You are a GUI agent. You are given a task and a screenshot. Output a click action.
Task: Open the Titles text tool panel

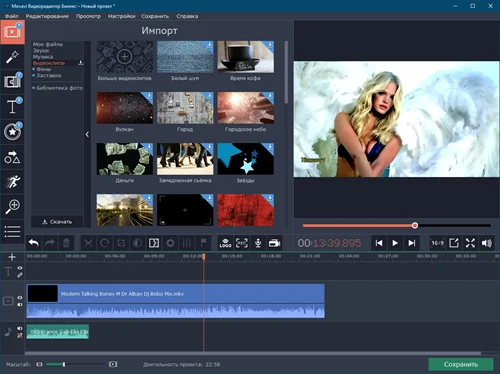click(x=12, y=107)
